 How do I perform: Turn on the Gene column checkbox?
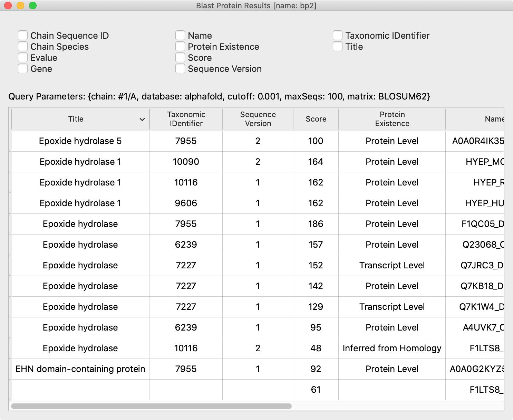23,69
